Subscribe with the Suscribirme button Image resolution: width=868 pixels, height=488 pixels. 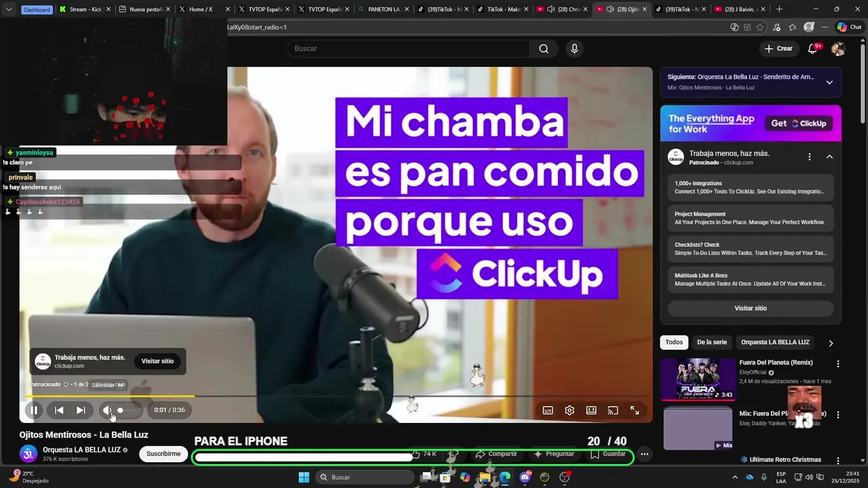click(x=163, y=454)
